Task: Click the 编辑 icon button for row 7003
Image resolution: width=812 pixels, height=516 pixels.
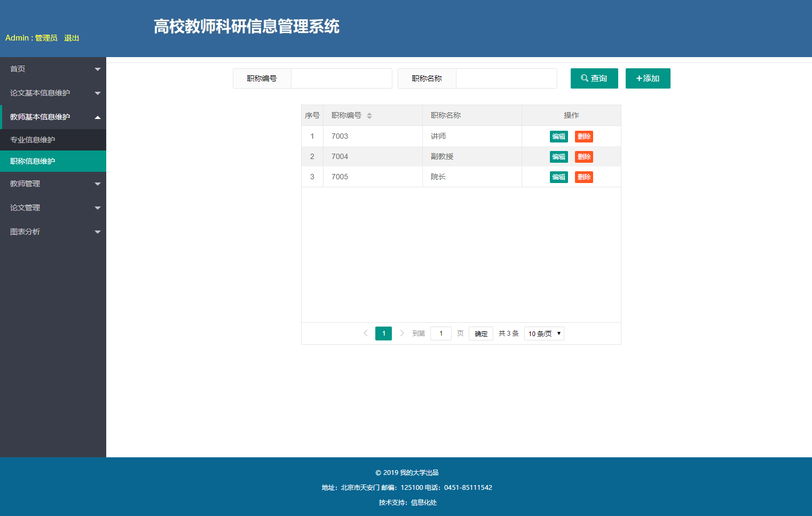Action: (558, 136)
